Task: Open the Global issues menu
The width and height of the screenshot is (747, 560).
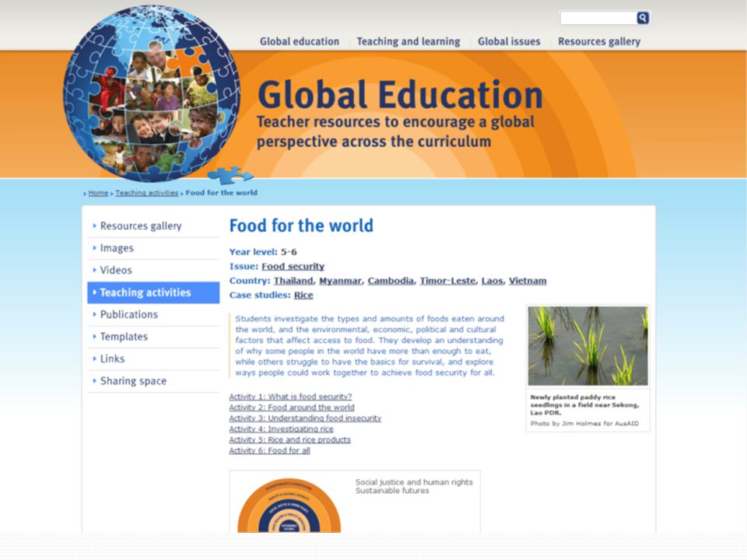Action: pos(509,41)
